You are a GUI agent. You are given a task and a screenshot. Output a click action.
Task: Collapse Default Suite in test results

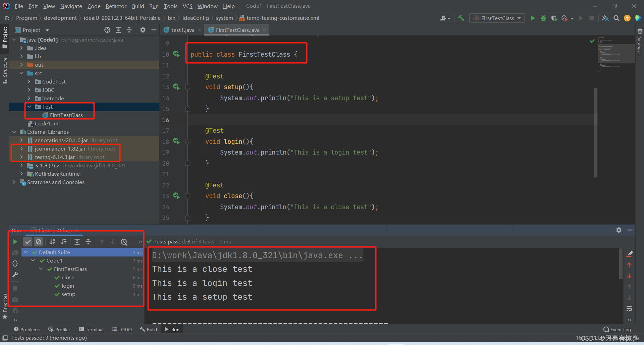pos(26,252)
